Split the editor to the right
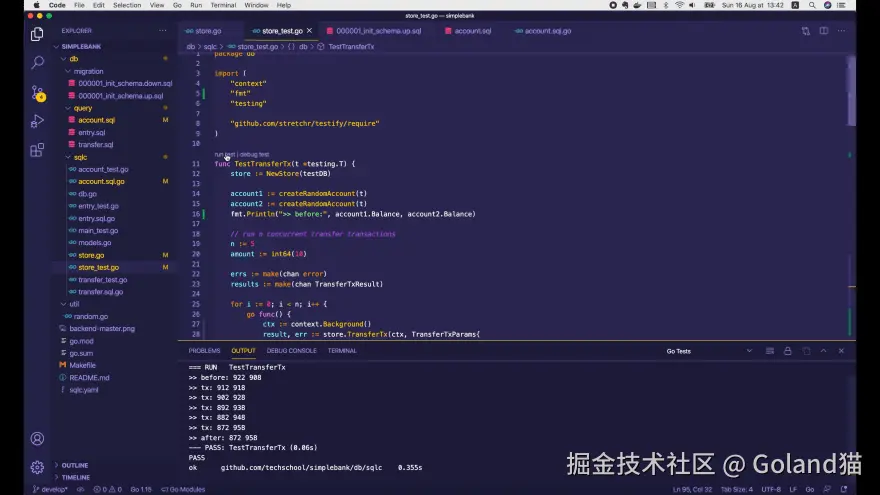Image resolution: width=880 pixels, height=495 pixels. coord(823,31)
